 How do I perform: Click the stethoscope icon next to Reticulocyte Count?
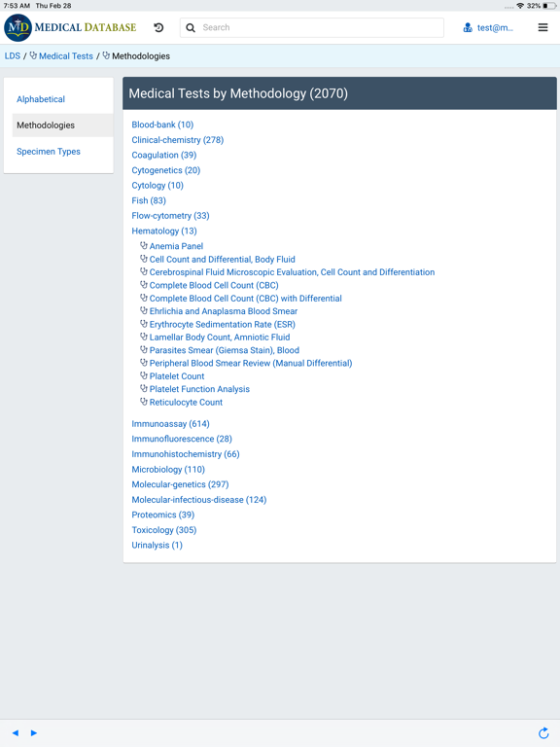click(143, 402)
